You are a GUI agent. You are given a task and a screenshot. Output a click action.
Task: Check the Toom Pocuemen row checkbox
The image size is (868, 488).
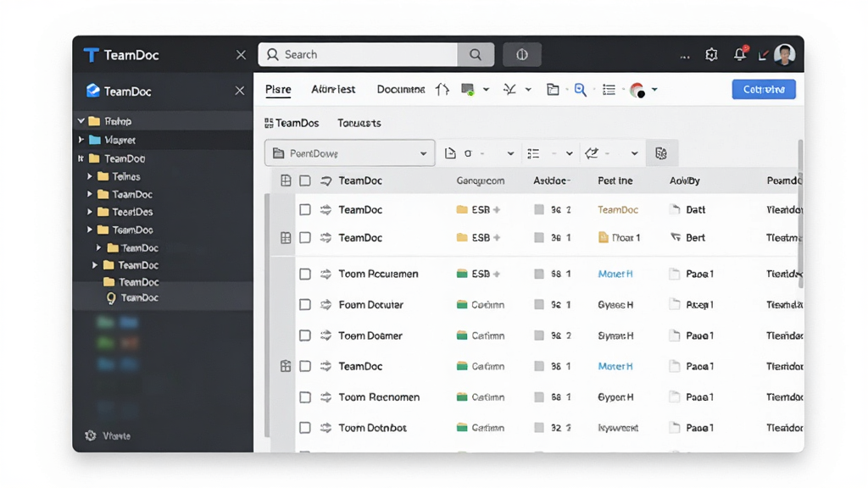point(305,274)
